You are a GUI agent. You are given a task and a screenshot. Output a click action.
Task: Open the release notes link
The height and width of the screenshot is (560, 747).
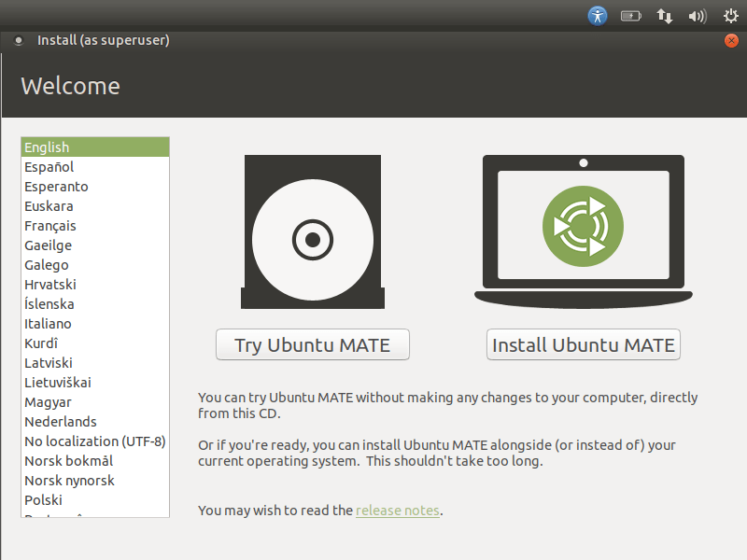(x=397, y=510)
